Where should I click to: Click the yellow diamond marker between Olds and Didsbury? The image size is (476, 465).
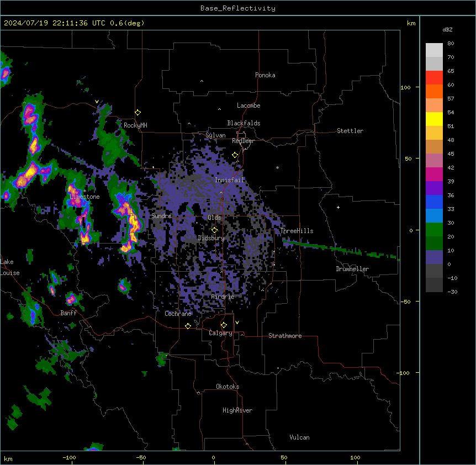215,230
